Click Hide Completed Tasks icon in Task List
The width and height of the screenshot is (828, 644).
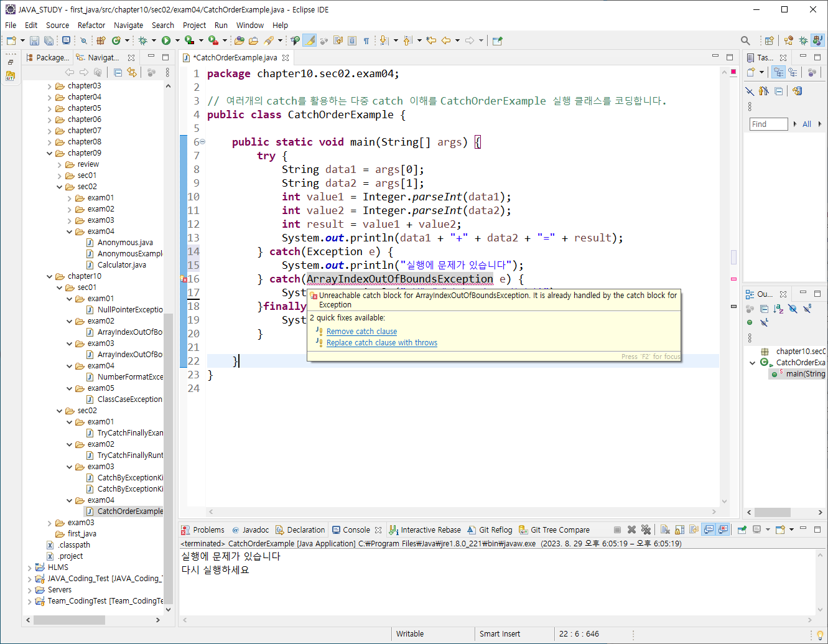pos(750,91)
